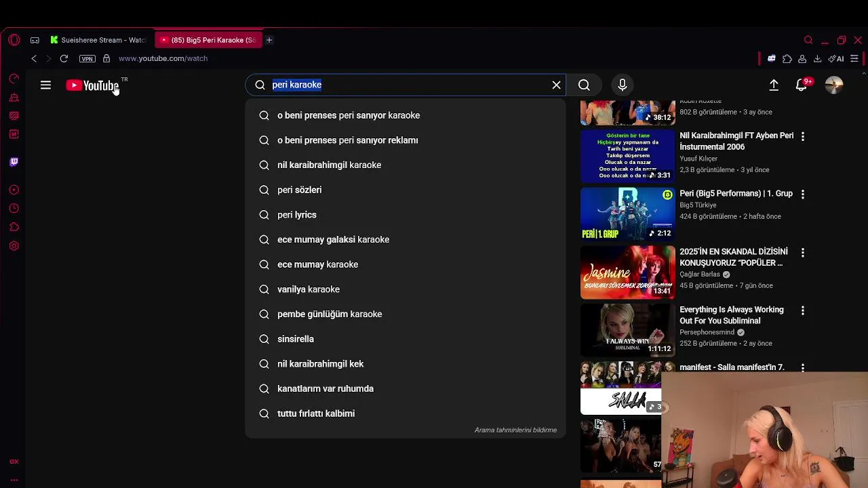Go back with the browser back arrow

34,58
